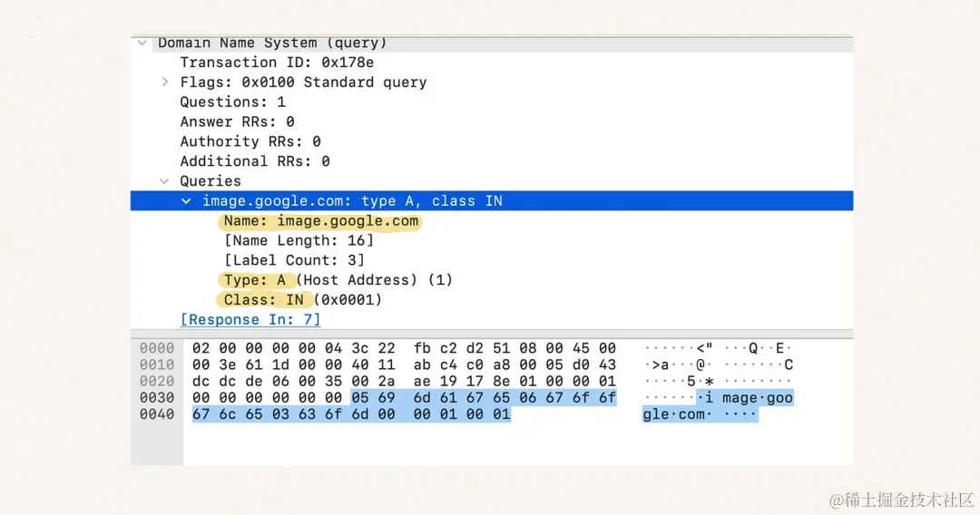
Task: Collapse the Queries tree node
Action: pos(164,181)
